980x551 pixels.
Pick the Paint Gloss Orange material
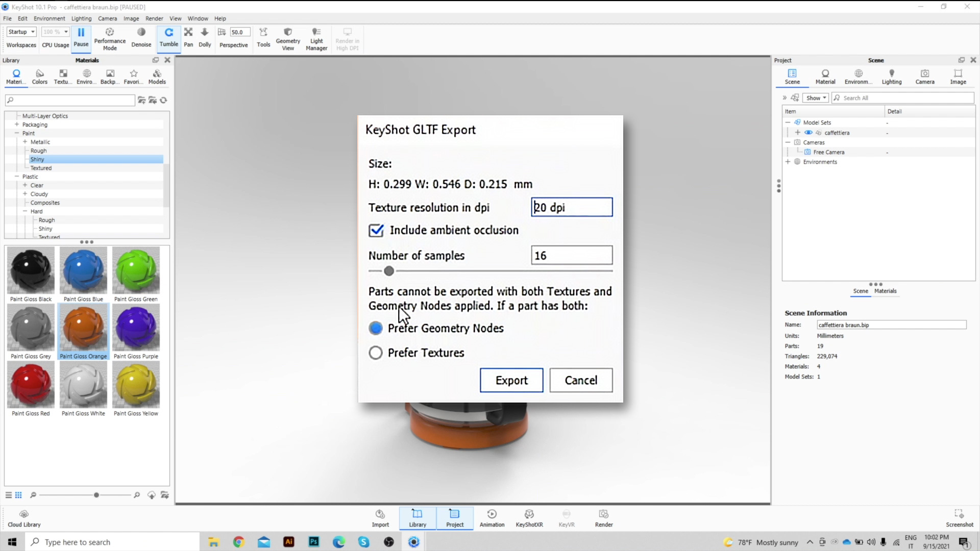click(x=83, y=332)
